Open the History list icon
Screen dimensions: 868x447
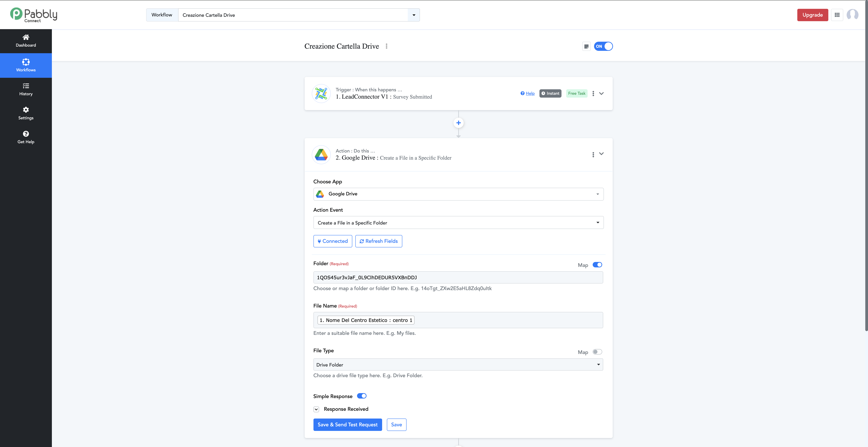tap(26, 86)
